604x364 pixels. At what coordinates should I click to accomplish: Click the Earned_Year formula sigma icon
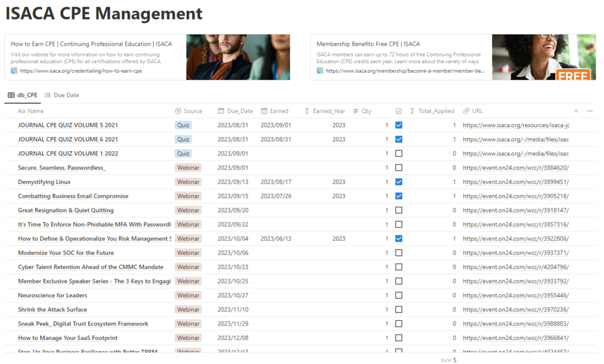point(307,111)
